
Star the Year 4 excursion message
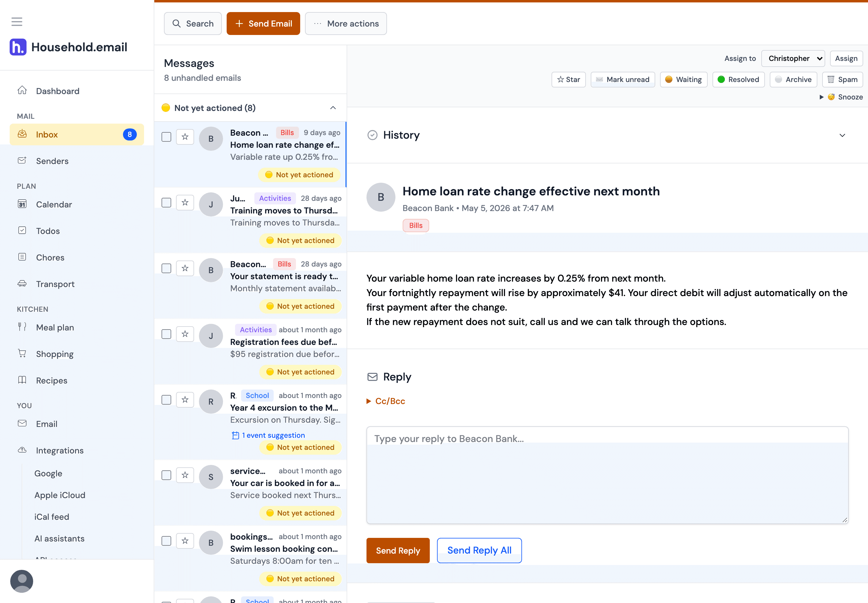coord(185,400)
